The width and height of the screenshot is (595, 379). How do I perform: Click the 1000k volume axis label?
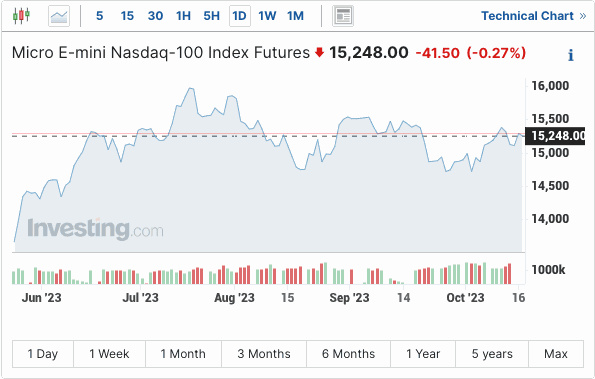pos(548,270)
